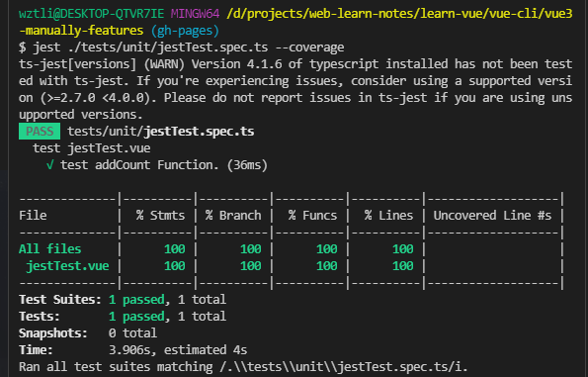The width and height of the screenshot is (588, 377).
Task: Click the All files row label
Action: click(49, 249)
